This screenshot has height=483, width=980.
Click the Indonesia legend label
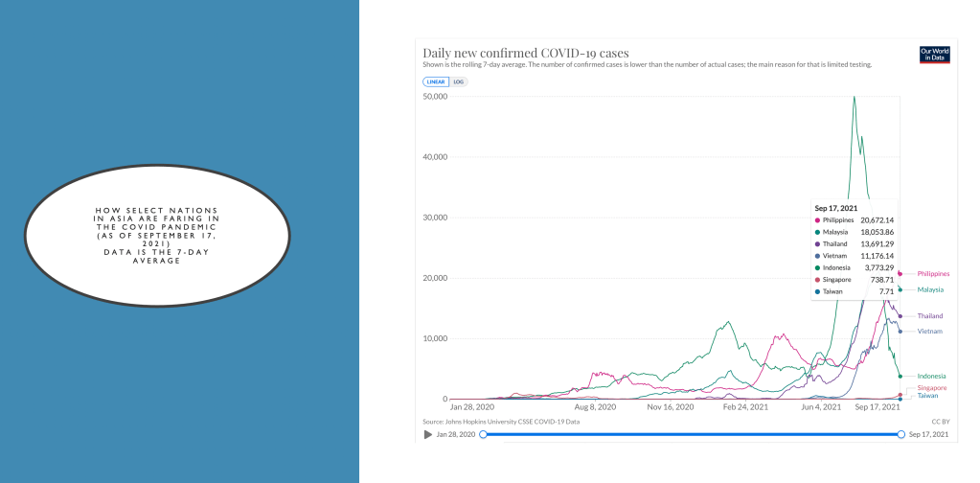931,376
